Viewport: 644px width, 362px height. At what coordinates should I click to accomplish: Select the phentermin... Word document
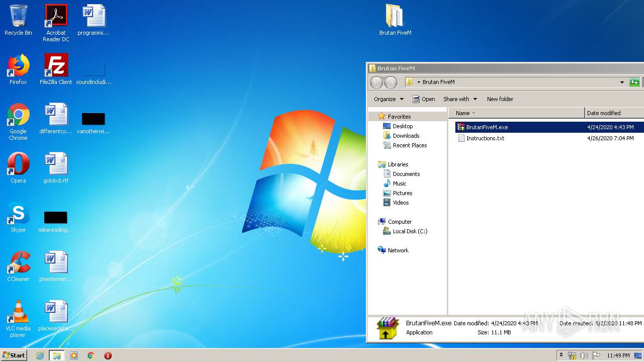[x=56, y=266]
